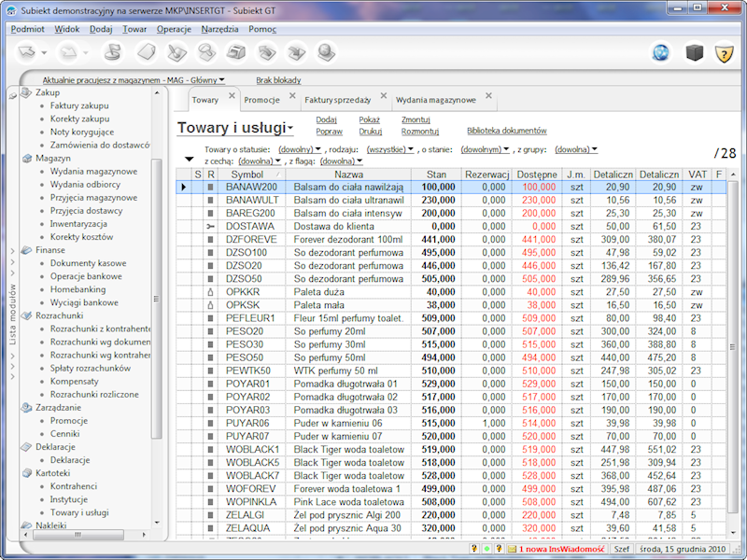Click the down-right arrow document toolbar icon
The height and width of the screenshot is (560, 747).
coord(296,52)
